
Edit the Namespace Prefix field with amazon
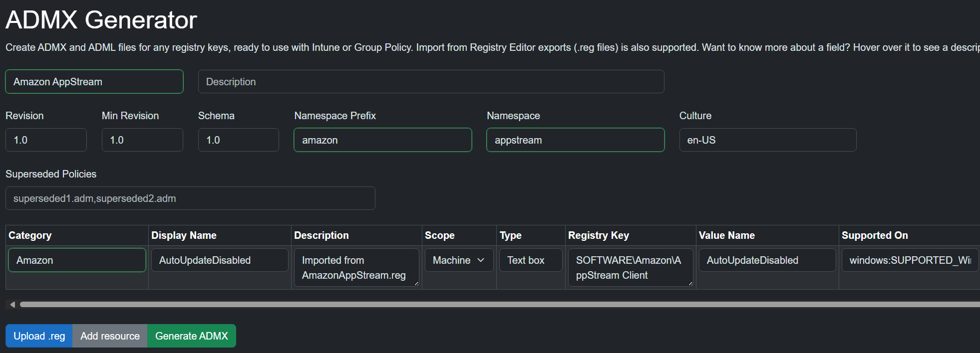click(x=382, y=140)
